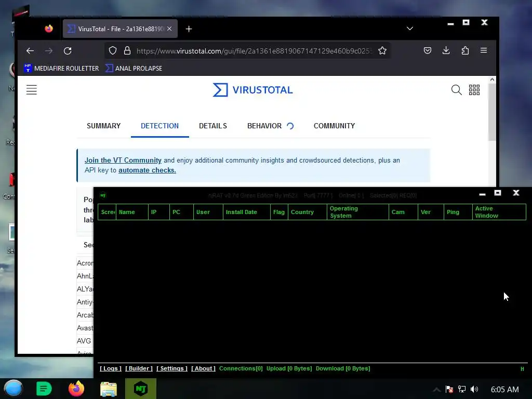Click the network tray icon
The image size is (532, 399).
pyautogui.click(x=462, y=389)
